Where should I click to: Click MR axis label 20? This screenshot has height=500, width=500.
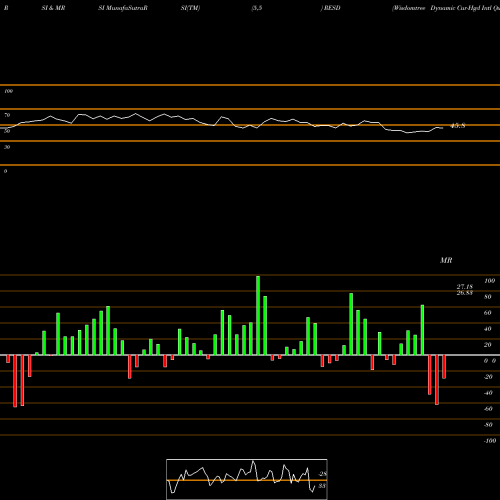(x=488, y=345)
